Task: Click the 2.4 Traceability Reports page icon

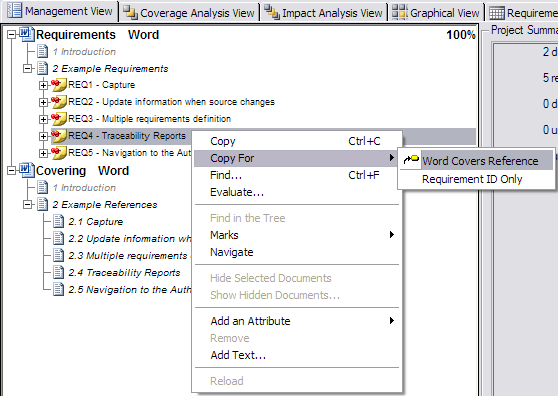Action: [x=58, y=272]
